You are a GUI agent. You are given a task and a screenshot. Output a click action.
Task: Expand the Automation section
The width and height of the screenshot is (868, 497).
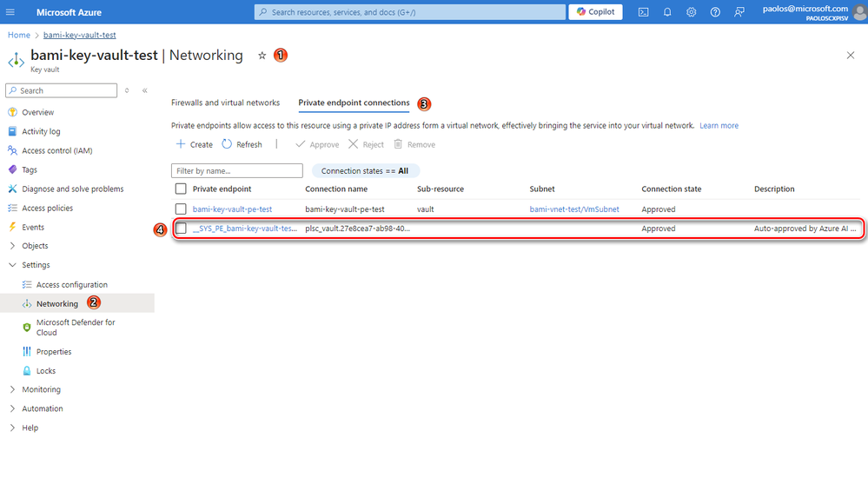click(12, 408)
